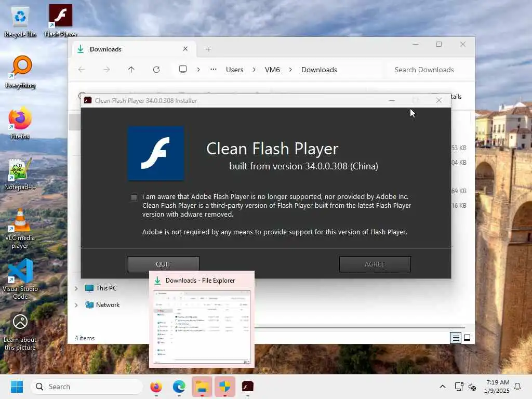Check the Adobe awareness agreement checkbox
The width and height of the screenshot is (532, 399).
coord(134,197)
